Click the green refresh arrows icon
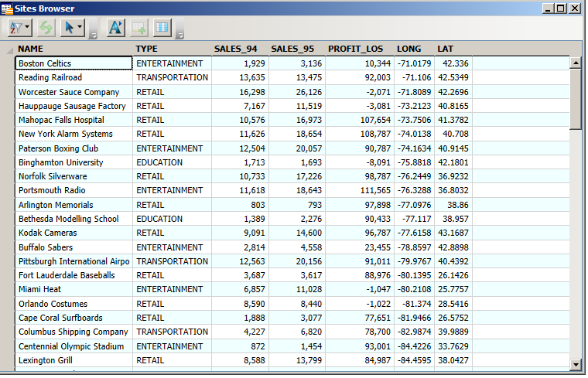Screen dimensions: 588x378 click(x=46, y=28)
